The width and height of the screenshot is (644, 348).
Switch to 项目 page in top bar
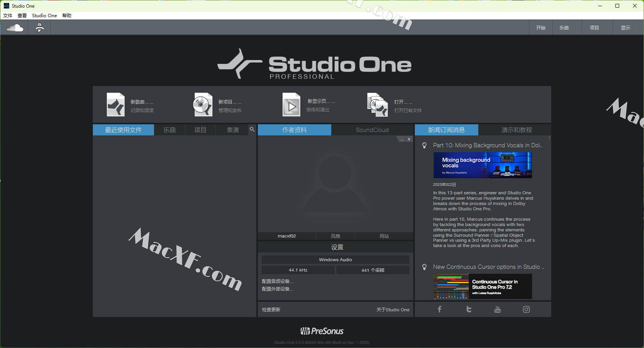point(594,28)
